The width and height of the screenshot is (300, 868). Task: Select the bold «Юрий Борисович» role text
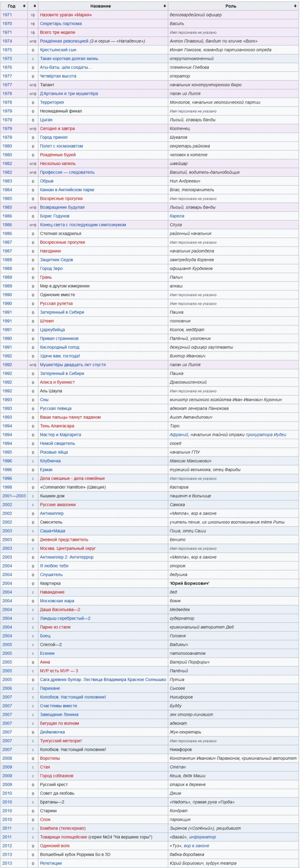coord(189,584)
